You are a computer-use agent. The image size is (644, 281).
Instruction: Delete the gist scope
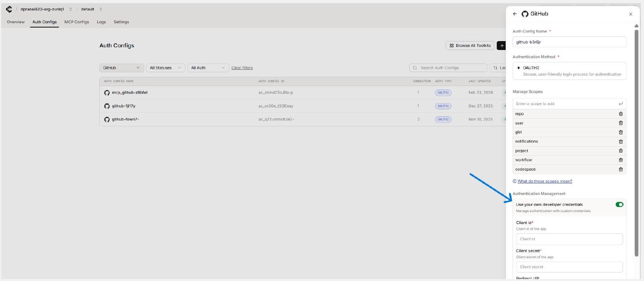point(621,133)
